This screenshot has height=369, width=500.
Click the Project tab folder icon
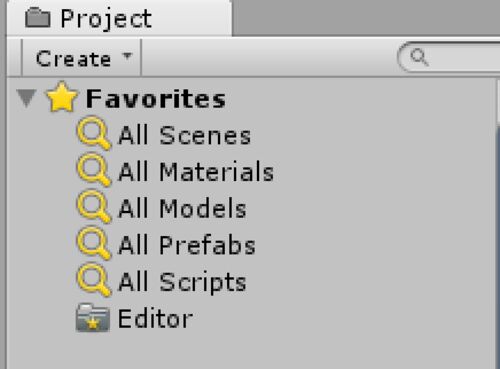pos(38,18)
